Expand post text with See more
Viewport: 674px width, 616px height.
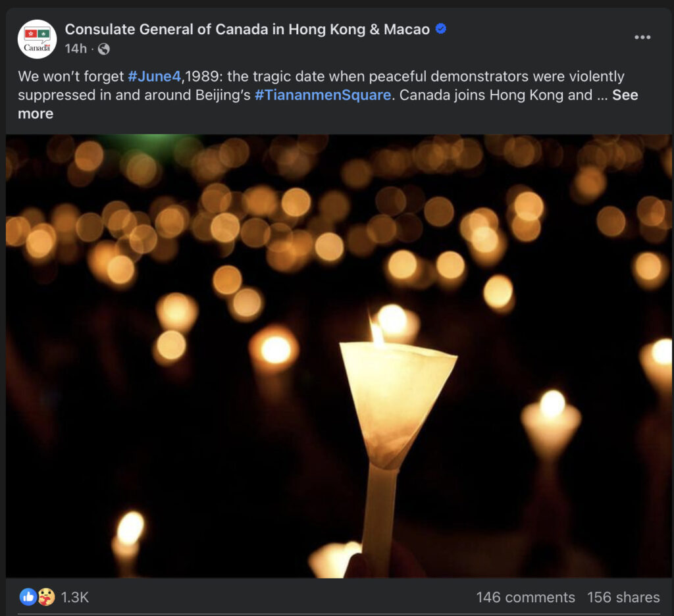tap(625, 95)
